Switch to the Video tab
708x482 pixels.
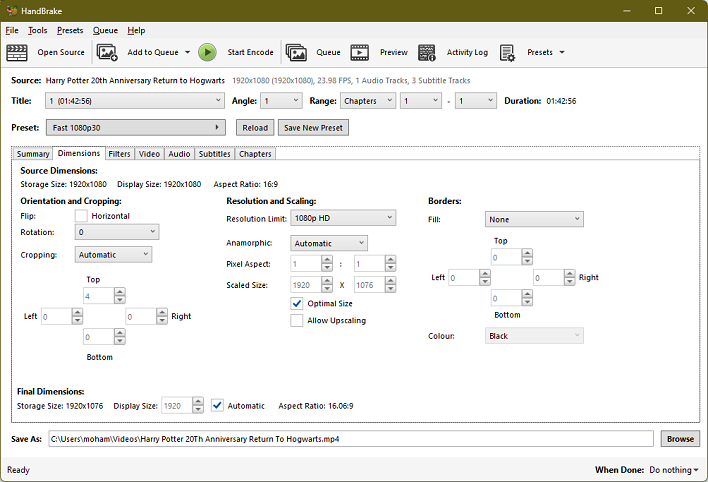(x=149, y=154)
